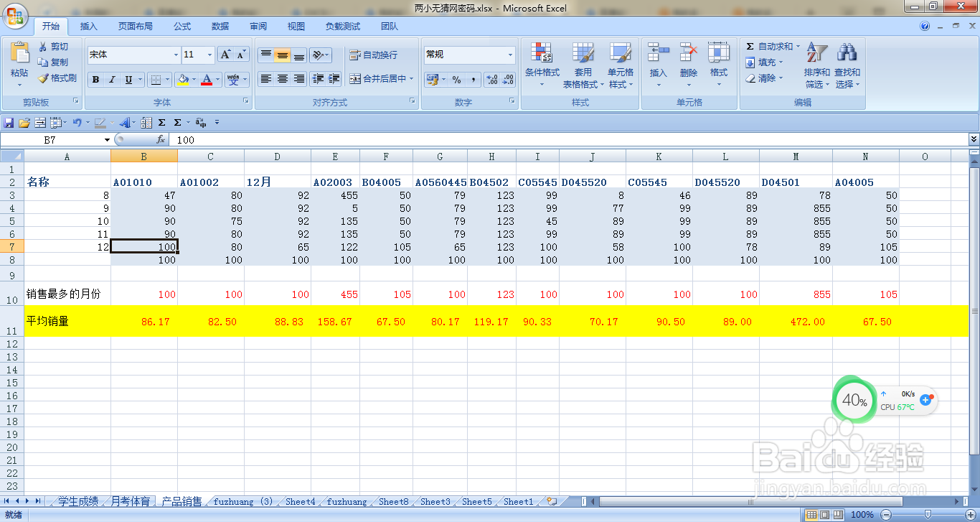Switch to the fuzhuang sheet tab

pyautogui.click(x=347, y=502)
